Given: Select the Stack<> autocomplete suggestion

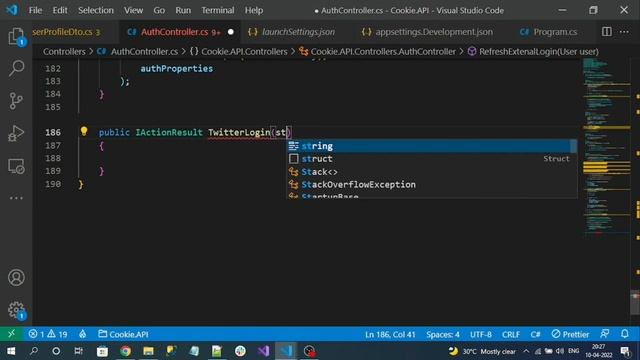Looking at the screenshot, I should 429,171.
